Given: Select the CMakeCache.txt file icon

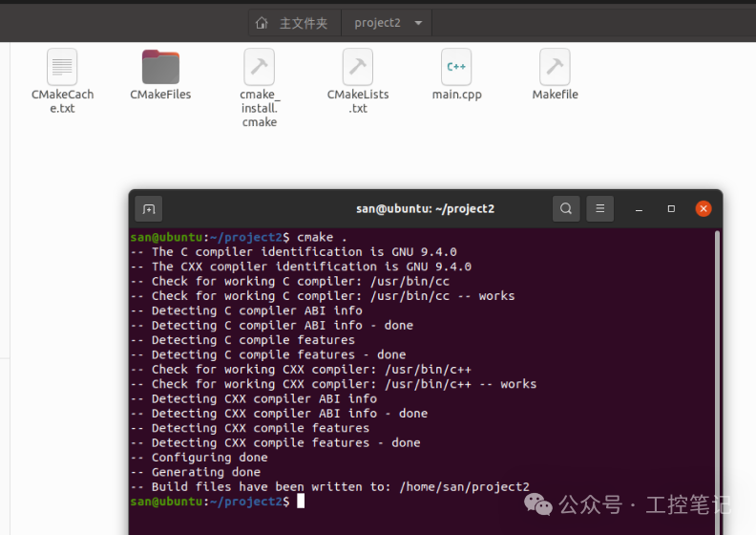Looking at the screenshot, I should pos(62,67).
